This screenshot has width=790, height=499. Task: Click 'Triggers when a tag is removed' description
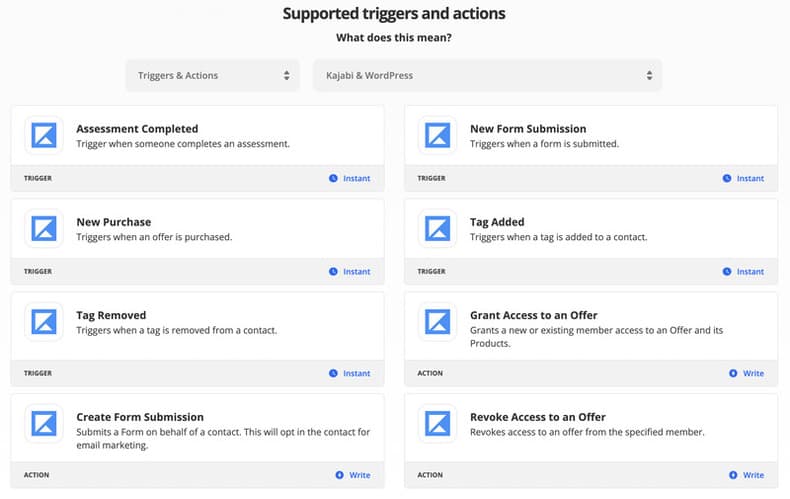pyautogui.click(x=176, y=331)
